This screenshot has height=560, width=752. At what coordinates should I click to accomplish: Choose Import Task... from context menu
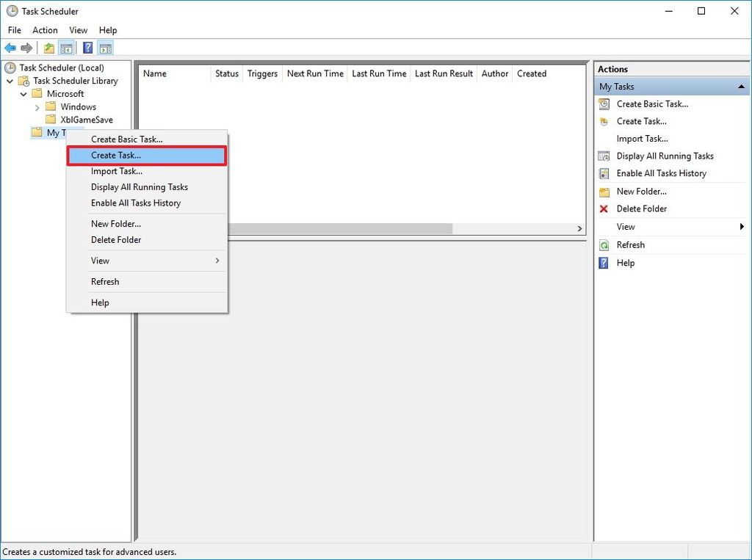146,171
